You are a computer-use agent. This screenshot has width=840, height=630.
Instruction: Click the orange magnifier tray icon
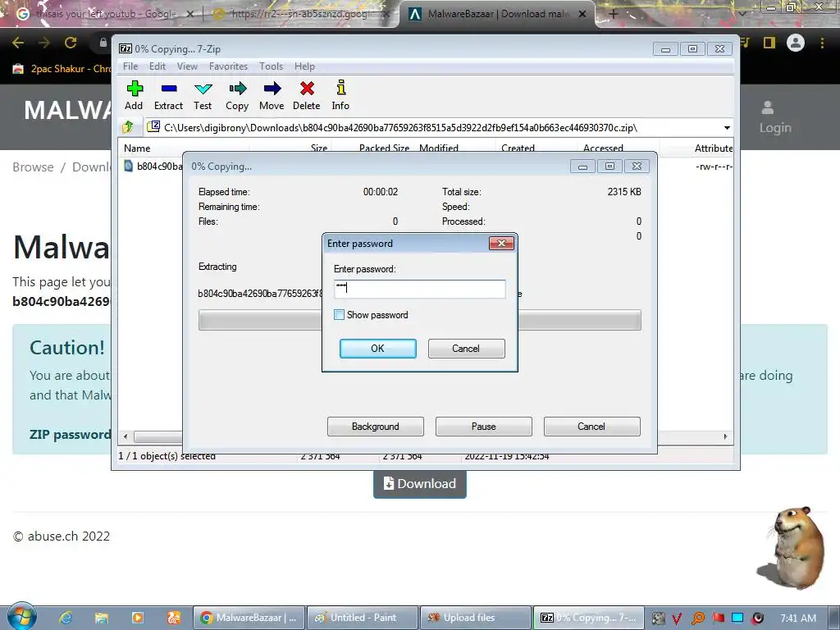point(697,619)
